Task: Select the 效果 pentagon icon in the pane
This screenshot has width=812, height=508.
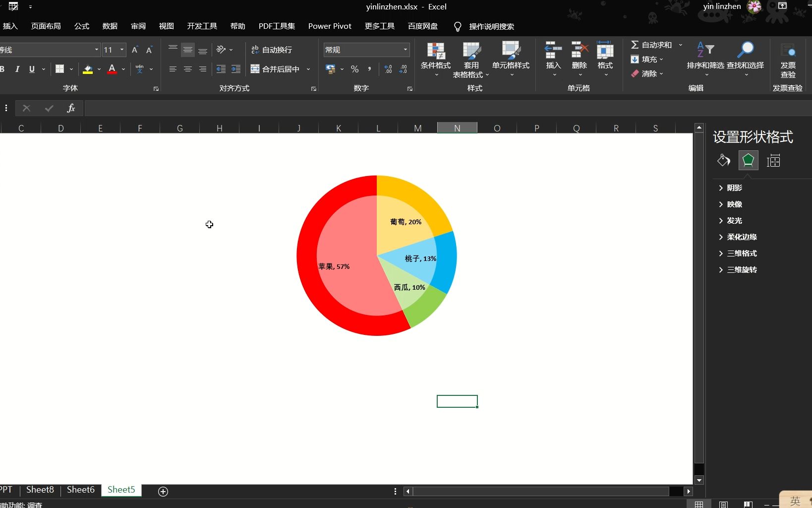Action: (749, 160)
